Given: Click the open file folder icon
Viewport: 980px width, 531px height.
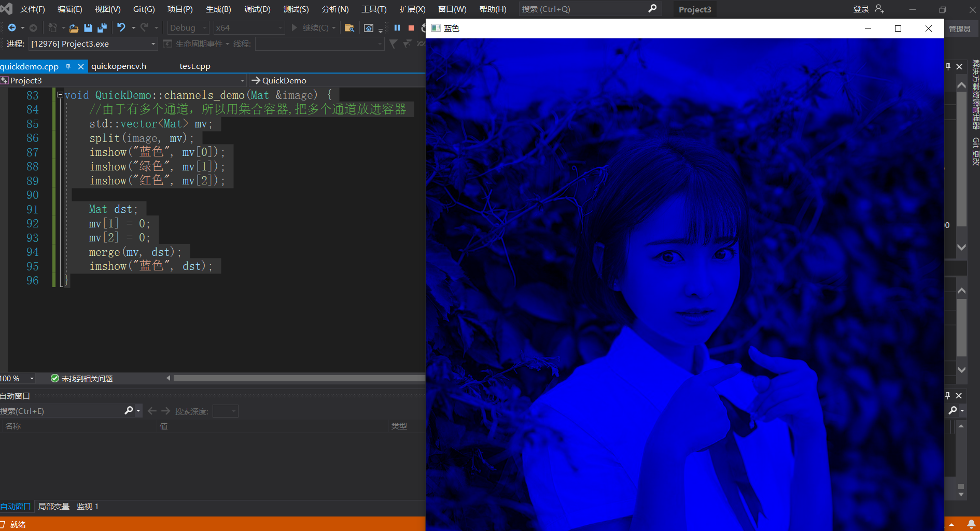Looking at the screenshot, I should coord(74,28).
